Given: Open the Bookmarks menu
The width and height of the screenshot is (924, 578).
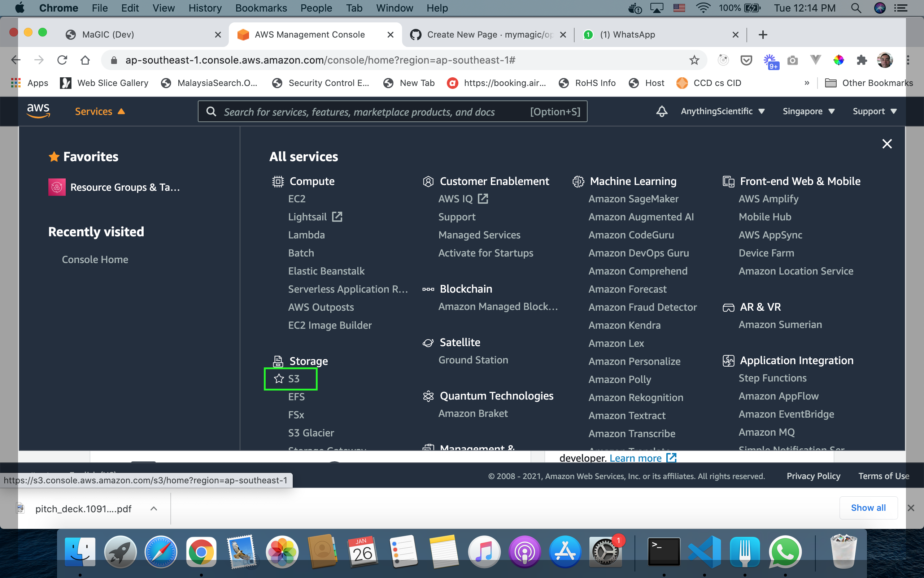Looking at the screenshot, I should (261, 8).
